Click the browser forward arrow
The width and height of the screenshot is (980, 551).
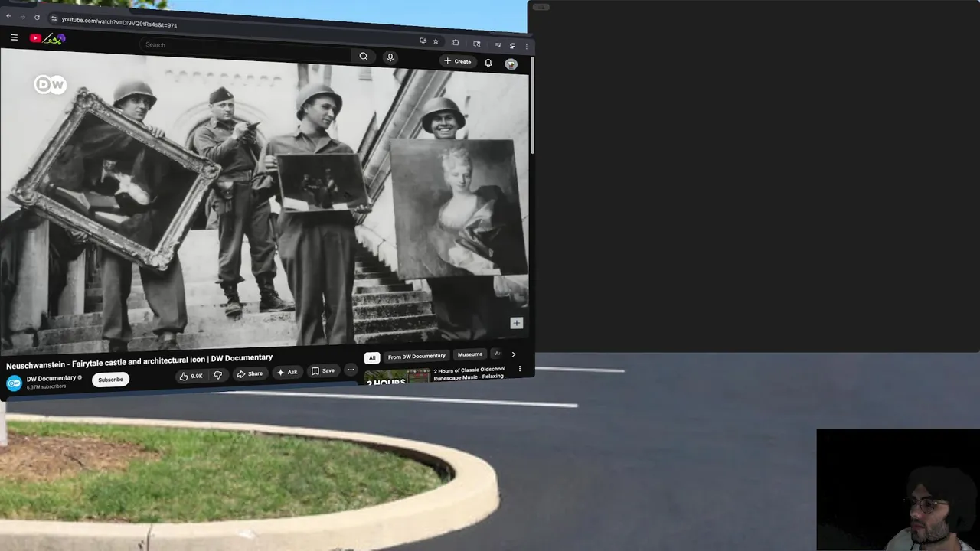point(22,17)
